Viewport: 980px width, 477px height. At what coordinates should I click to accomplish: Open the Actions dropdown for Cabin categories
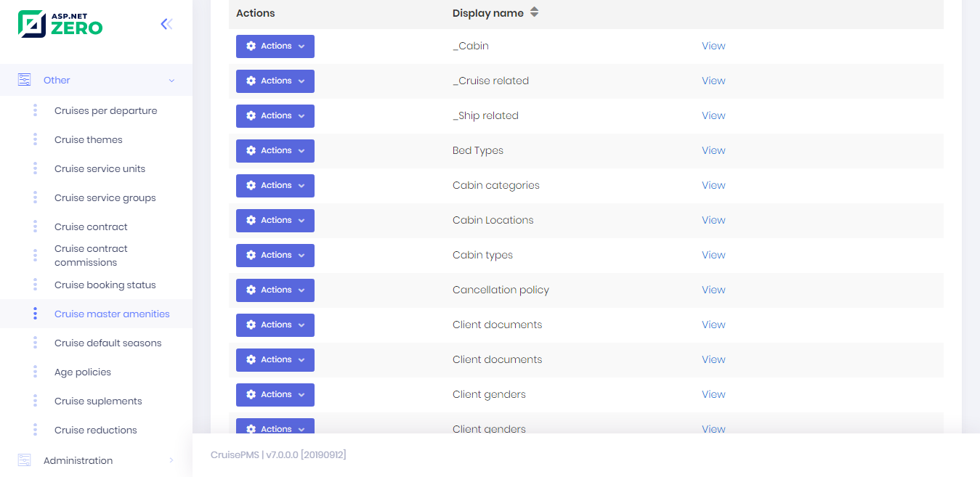(275, 185)
